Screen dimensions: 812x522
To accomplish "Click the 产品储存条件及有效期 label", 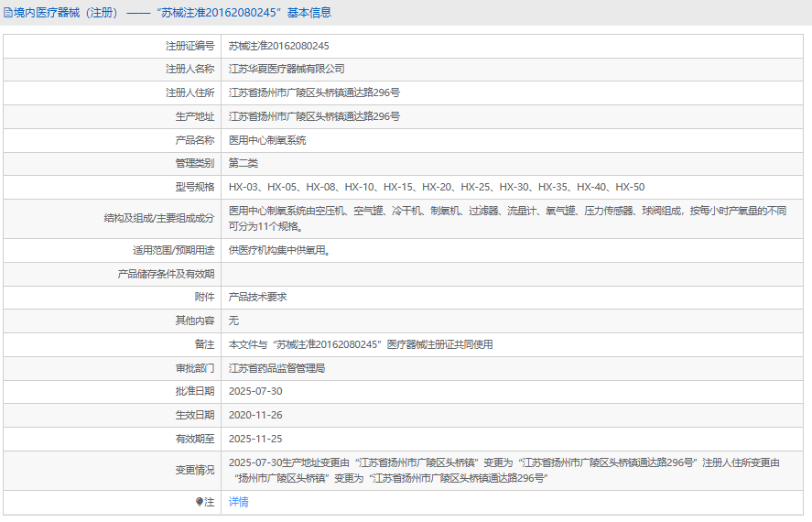I will click(166, 274).
